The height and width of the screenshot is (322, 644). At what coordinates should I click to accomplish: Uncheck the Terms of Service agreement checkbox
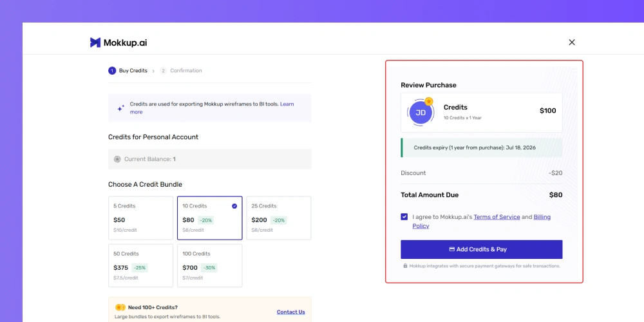coord(404,217)
